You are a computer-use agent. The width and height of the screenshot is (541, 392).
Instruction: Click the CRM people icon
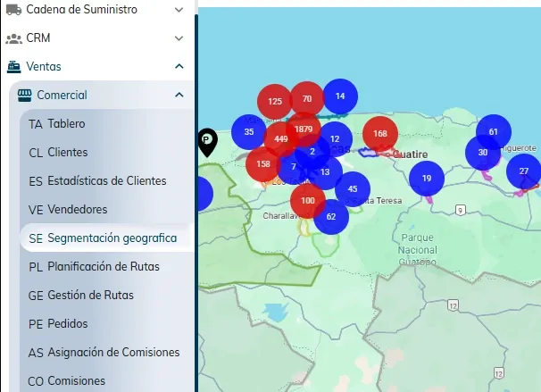tap(13, 38)
